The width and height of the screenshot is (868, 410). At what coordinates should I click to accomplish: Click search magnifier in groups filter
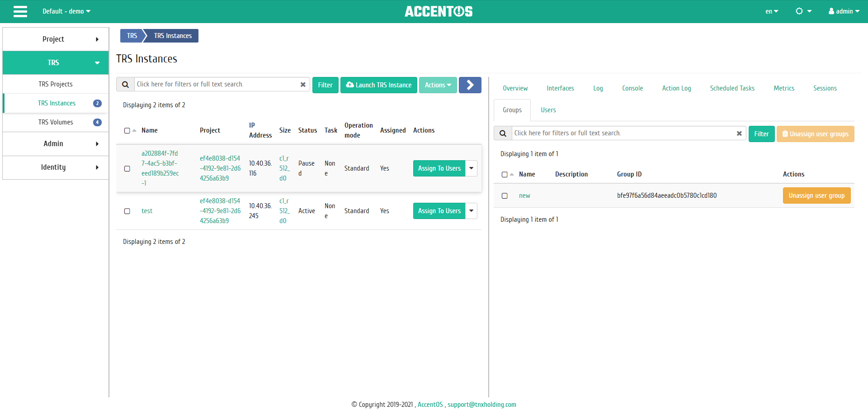point(503,133)
